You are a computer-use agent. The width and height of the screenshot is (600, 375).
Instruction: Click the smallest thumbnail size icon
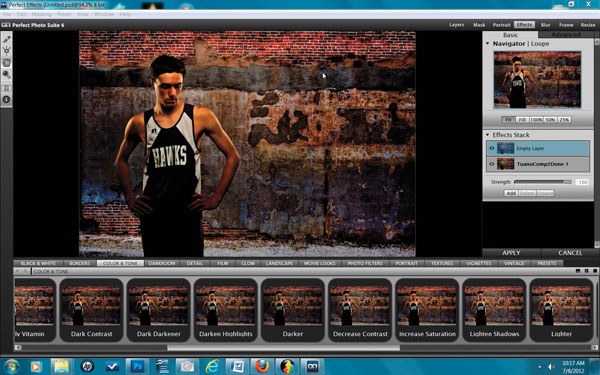click(x=578, y=271)
